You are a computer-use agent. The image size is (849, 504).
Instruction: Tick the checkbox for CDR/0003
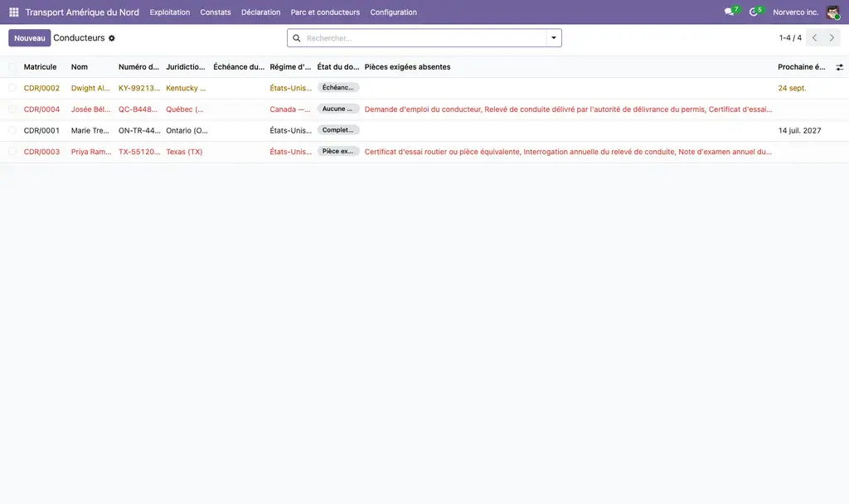point(12,152)
